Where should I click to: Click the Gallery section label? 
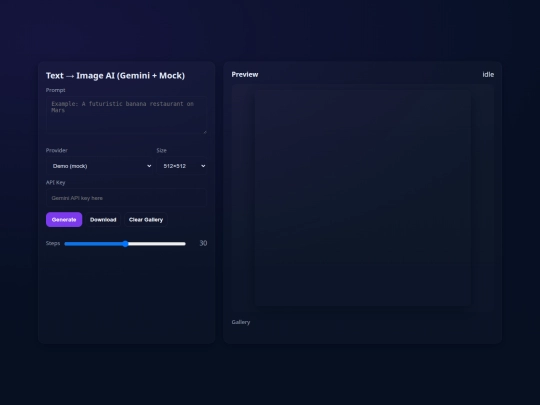coord(241,322)
